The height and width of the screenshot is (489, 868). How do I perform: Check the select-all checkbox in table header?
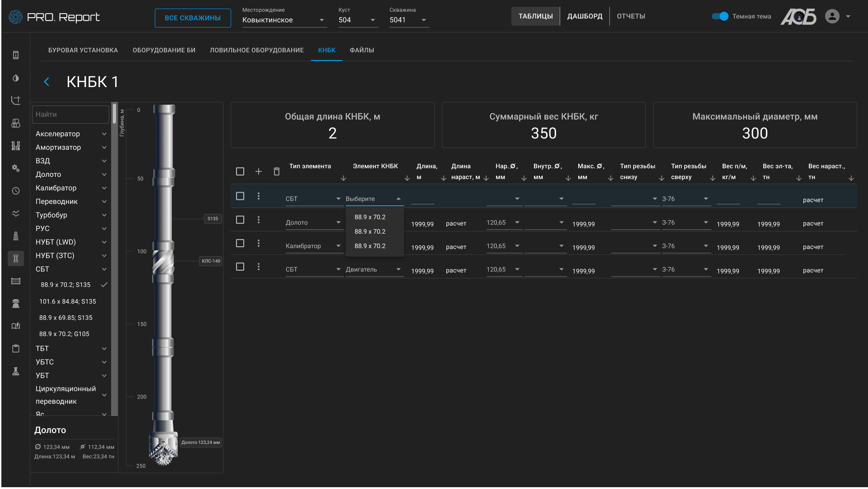tap(240, 171)
